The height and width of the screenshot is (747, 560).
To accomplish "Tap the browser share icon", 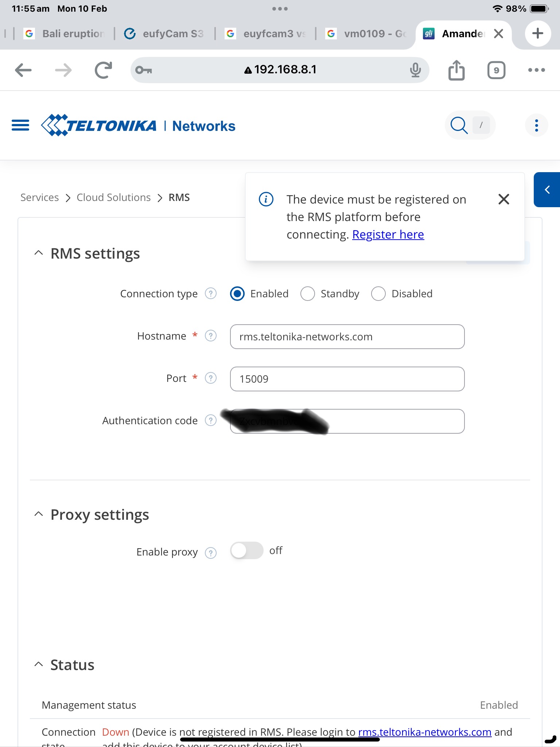I will (x=456, y=70).
